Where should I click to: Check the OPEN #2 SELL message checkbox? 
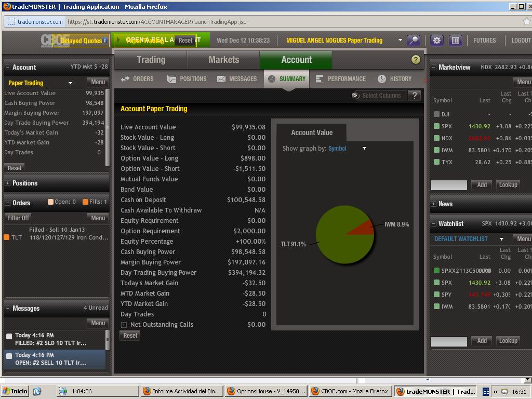click(x=9, y=356)
